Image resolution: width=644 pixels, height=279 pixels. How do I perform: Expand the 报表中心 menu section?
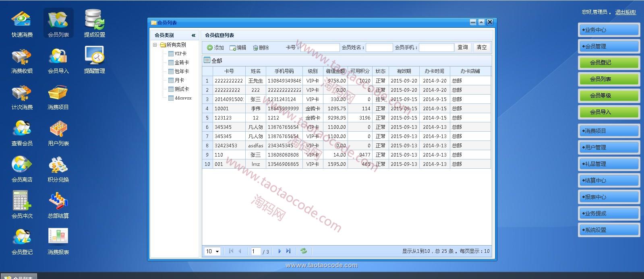click(609, 197)
